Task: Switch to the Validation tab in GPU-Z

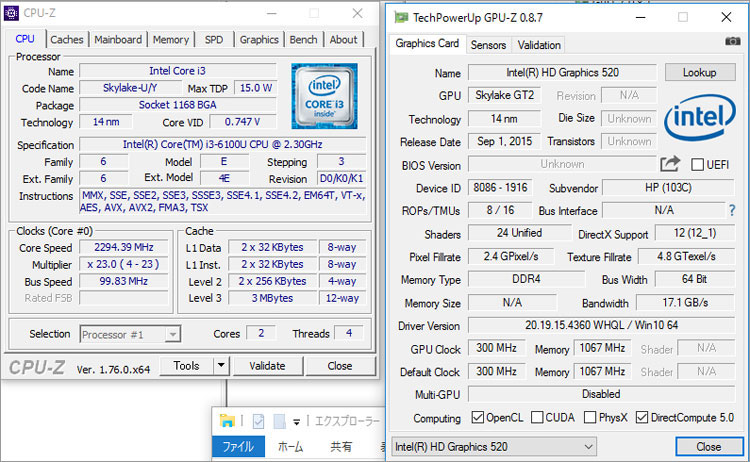Action: (x=539, y=45)
